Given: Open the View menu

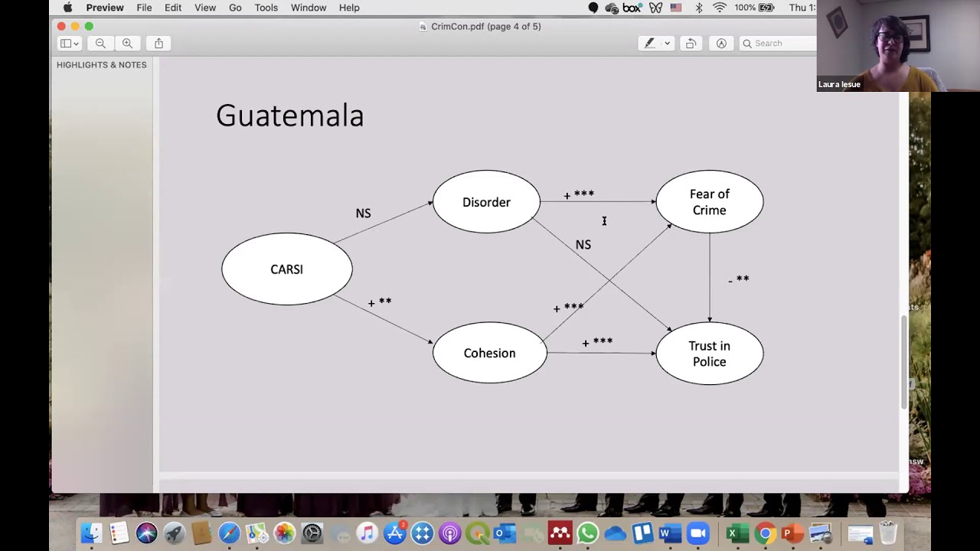Looking at the screenshot, I should click(205, 8).
